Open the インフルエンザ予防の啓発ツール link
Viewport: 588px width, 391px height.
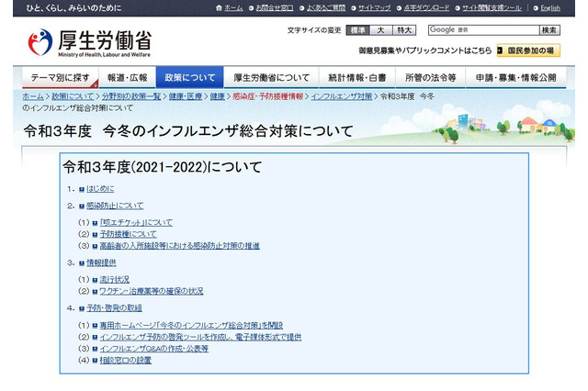click(x=200, y=338)
